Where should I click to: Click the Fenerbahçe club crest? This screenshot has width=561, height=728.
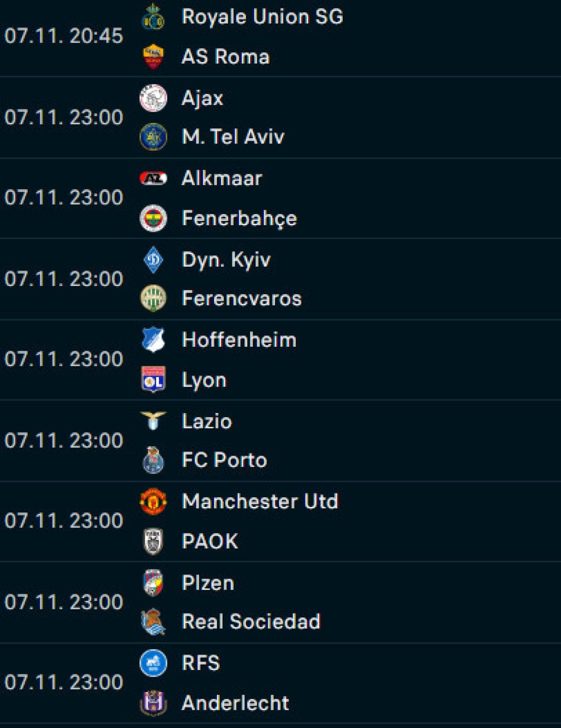153,218
